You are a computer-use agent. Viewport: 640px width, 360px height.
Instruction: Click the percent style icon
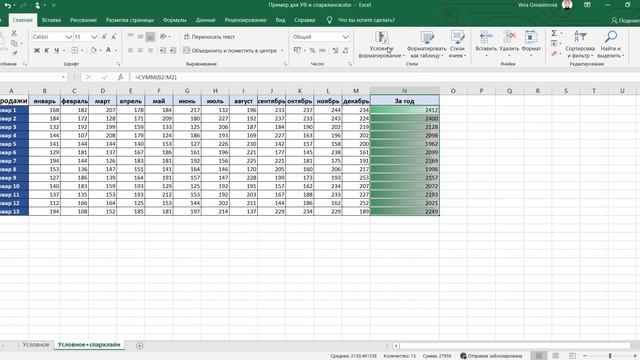tap(312, 50)
